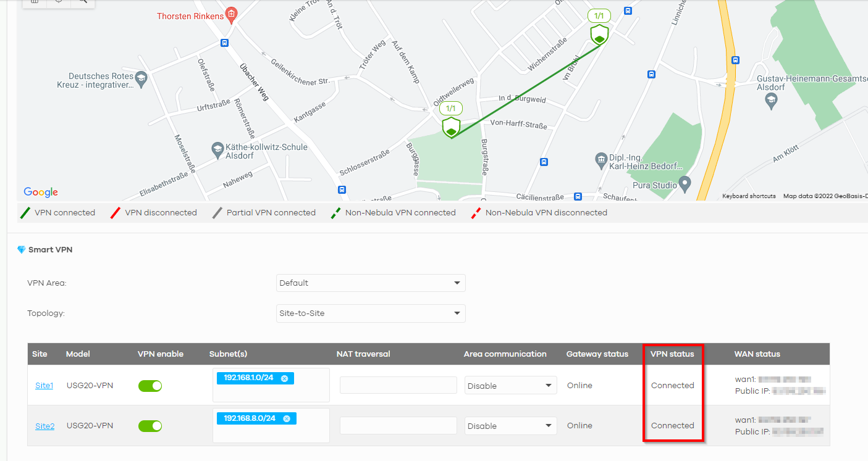Remove the 192.168.8.0/24 subnet tag
Screen dimensions: 868x461
pos(287,418)
